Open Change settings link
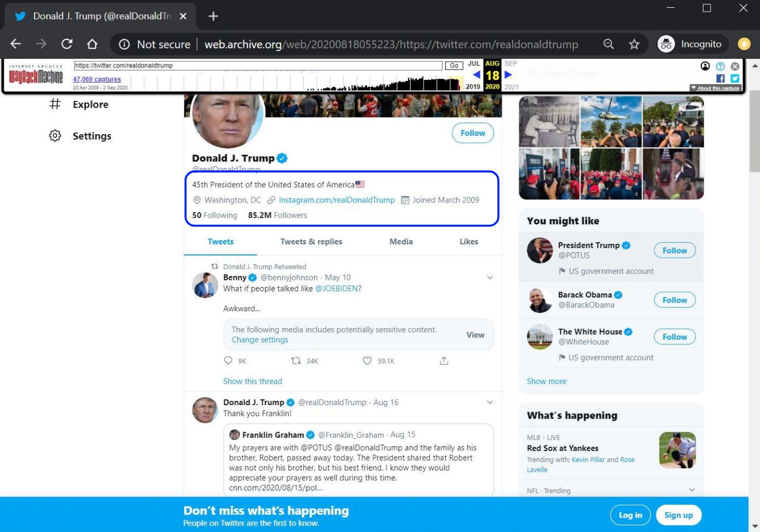 [x=260, y=340]
